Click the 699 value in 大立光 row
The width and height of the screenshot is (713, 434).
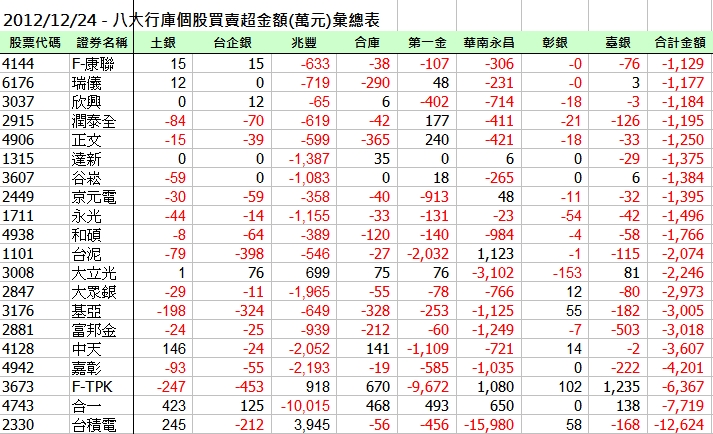pyautogui.click(x=317, y=273)
